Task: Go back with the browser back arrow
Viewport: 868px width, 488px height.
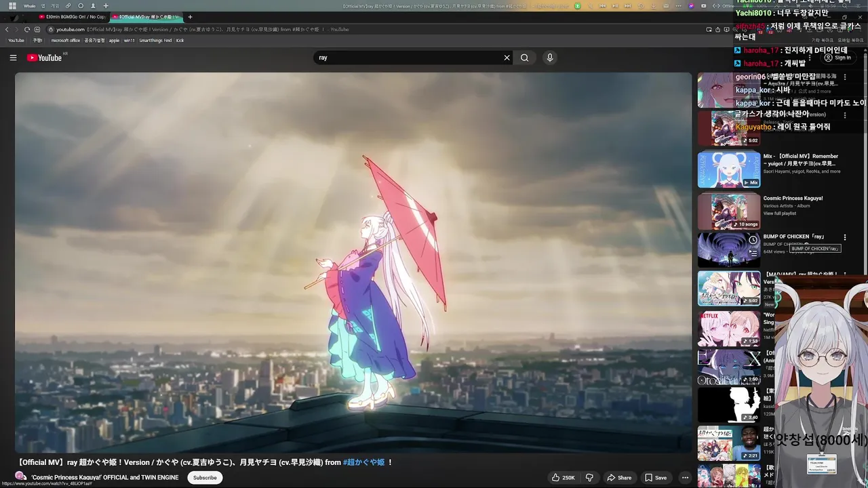Action: (7, 29)
